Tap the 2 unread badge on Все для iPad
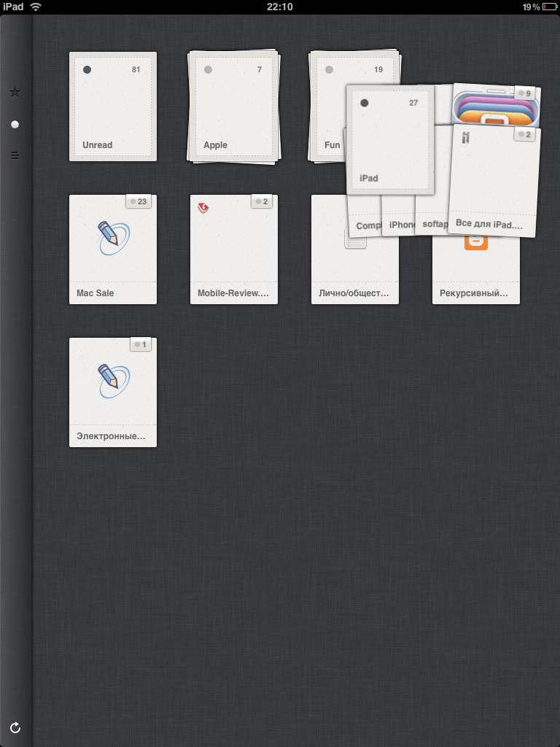Viewport: 560px width, 747px height. click(x=525, y=134)
